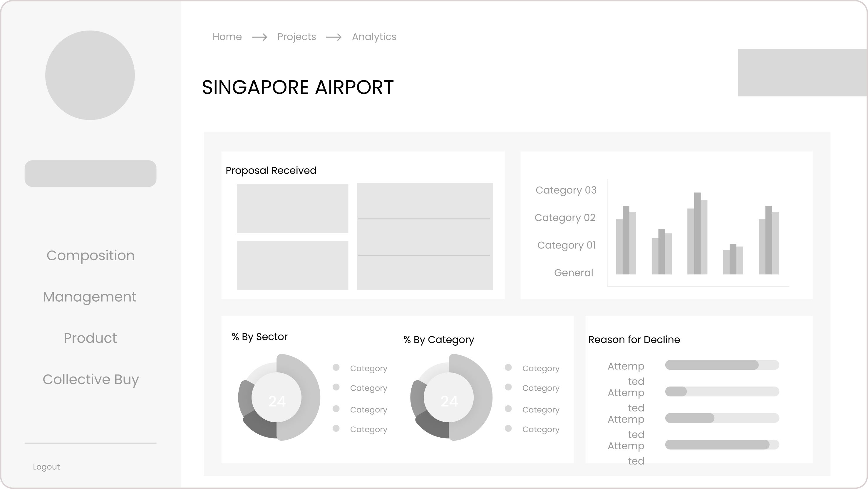868x489 pixels.
Task: Click the second, shortest Reason for Decline bar
Action: pyautogui.click(x=722, y=392)
